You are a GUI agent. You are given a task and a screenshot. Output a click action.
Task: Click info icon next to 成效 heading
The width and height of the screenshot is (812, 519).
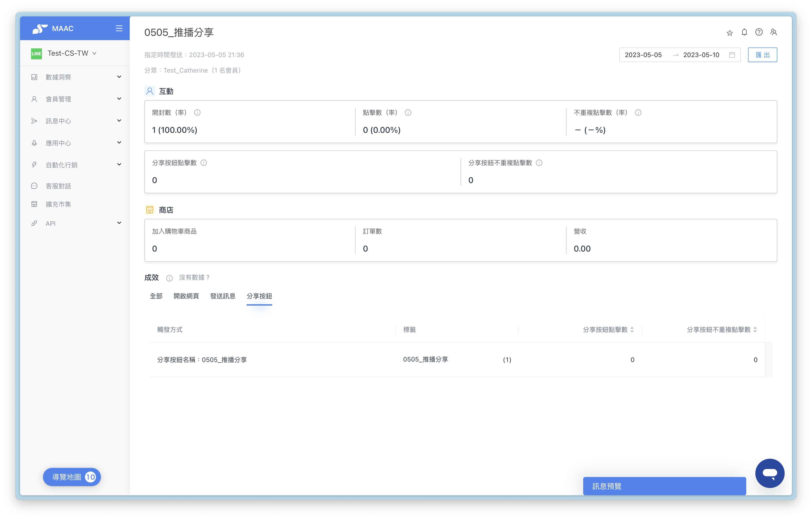(x=169, y=278)
